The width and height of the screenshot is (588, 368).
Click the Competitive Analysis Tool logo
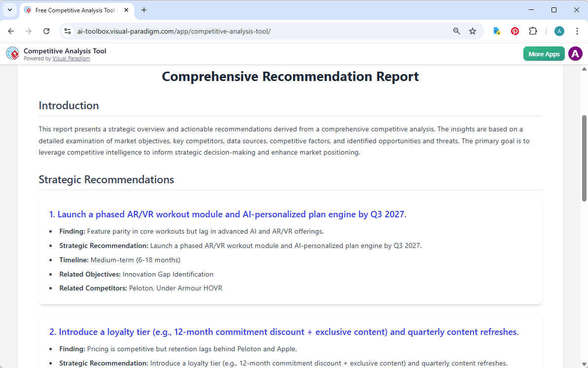pyautogui.click(x=12, y=53)
